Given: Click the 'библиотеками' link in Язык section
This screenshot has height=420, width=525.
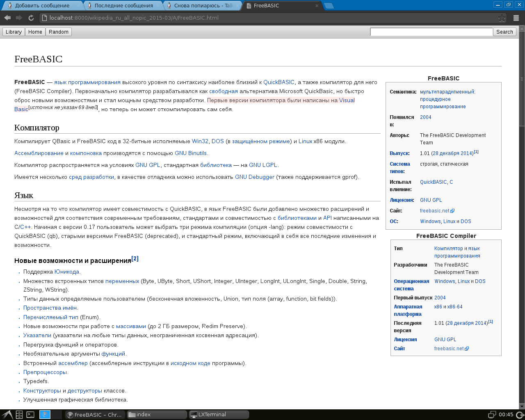Looking at the screenshot, I should [x=297, y=218].
